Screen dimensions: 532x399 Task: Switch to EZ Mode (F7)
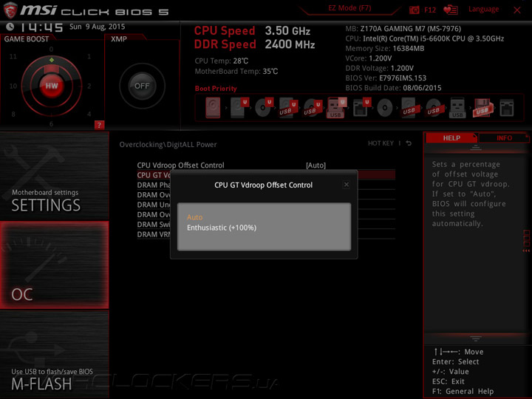coord(349,8)
